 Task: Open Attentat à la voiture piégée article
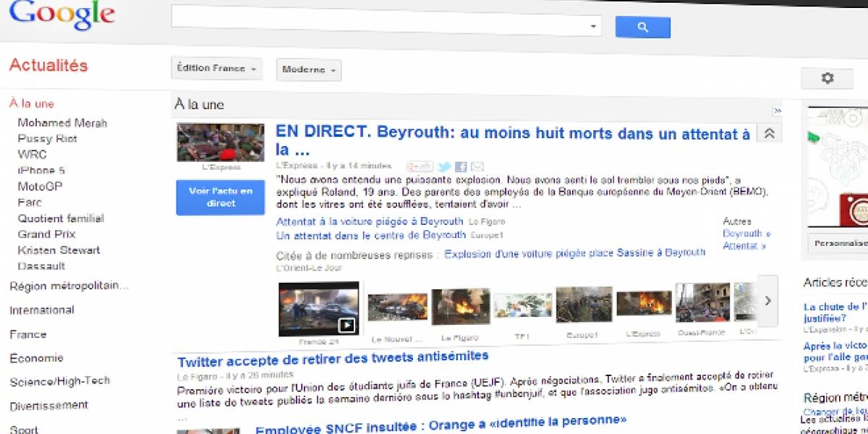[x=370, y=221]
